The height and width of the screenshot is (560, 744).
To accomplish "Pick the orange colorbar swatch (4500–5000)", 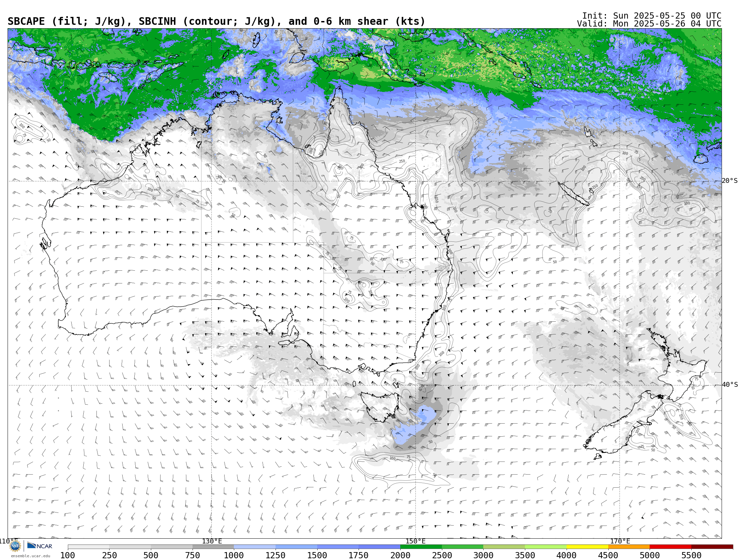I will pyautogui.click(x=629, y=547).
